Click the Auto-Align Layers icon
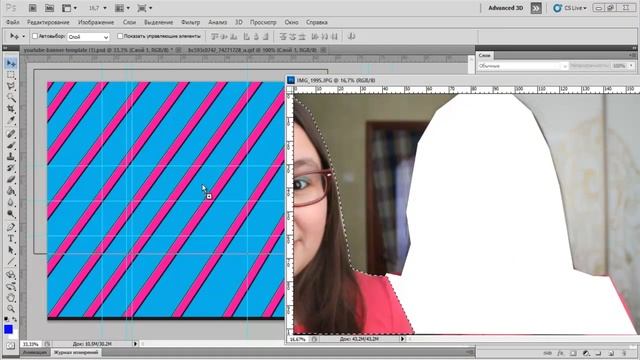The width and height of the screenshot is (640, 360). coord(351,36)
